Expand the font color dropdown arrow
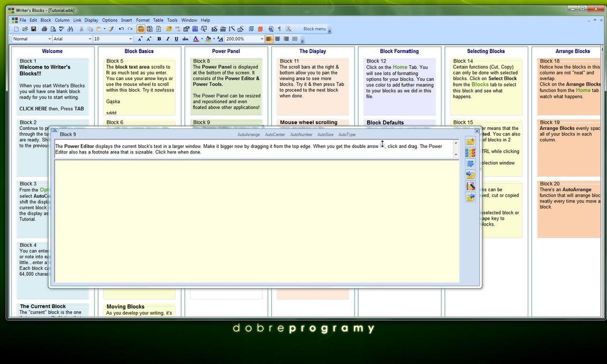The image size is (607, 364). pyautogui.click(x=202, y=39)
